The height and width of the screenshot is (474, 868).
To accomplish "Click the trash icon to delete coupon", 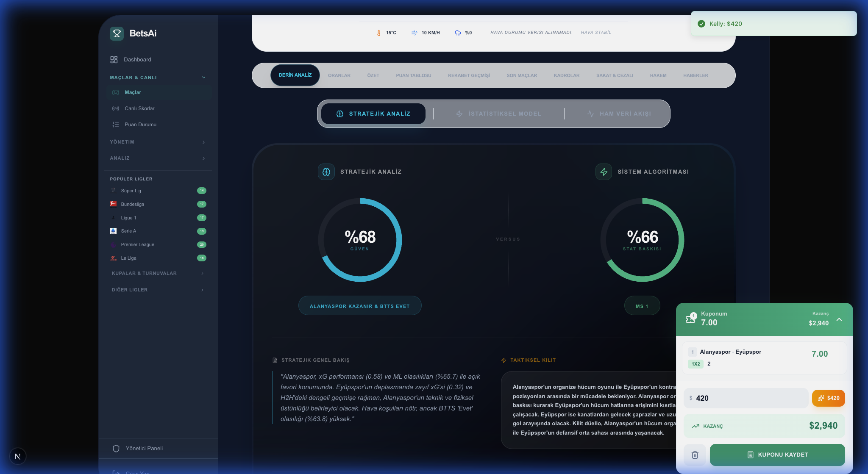I will click(x=695, y=455).
